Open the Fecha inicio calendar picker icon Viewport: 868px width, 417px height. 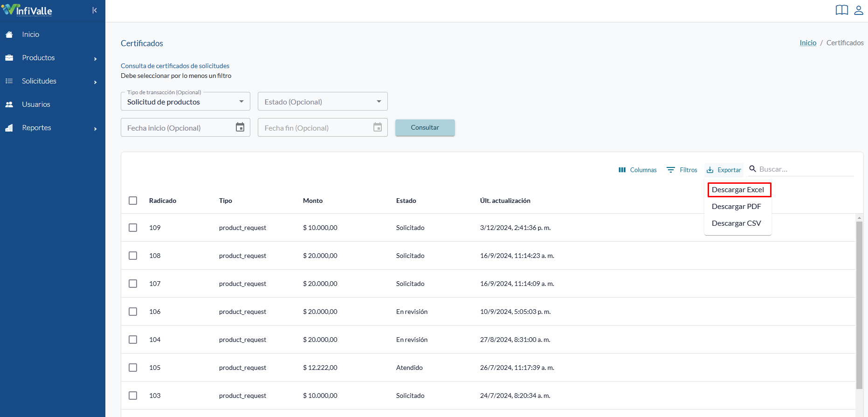(240, 127)
